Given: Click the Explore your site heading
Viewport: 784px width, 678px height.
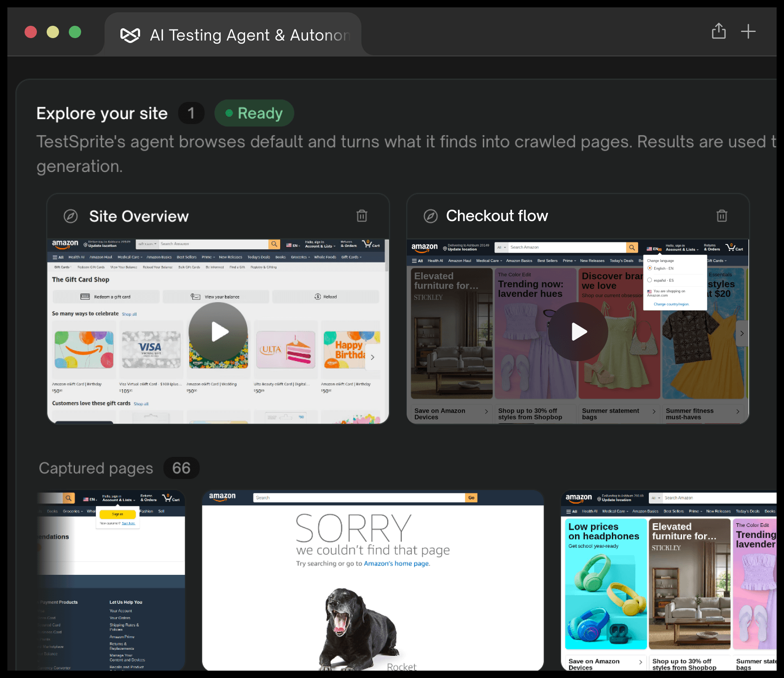Looking at the screenshot, I should (102, 113).
